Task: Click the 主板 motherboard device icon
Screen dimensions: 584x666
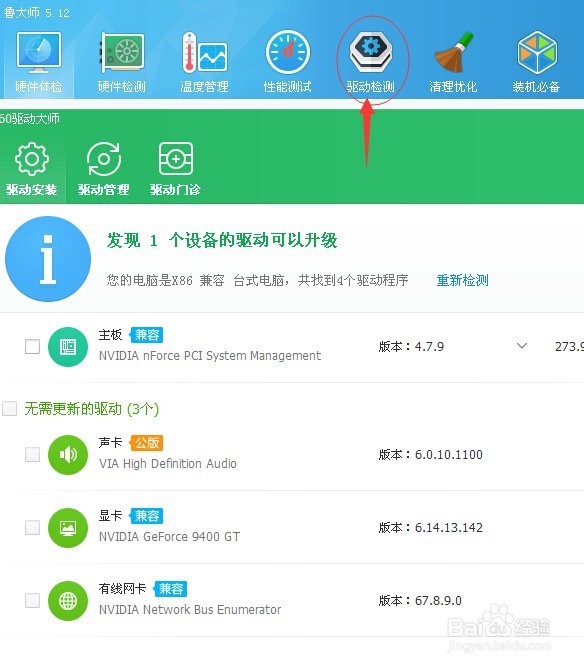Action: tap(68, 347)
